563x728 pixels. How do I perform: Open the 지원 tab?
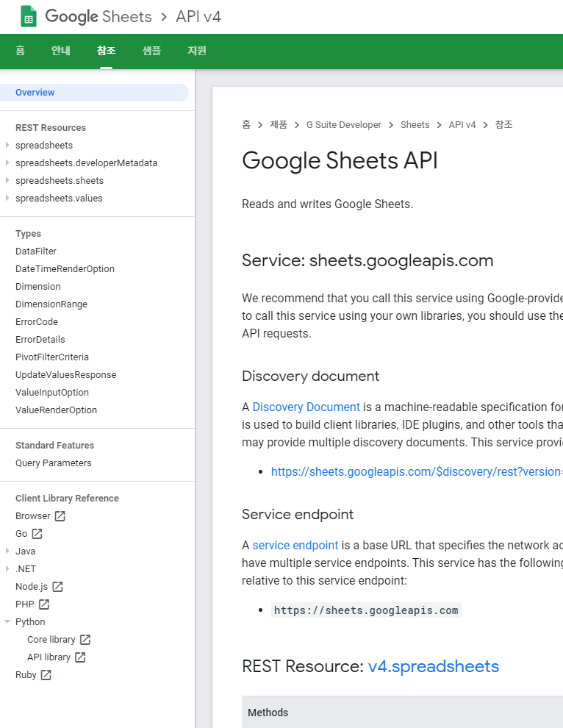click(x=197, y=51)
